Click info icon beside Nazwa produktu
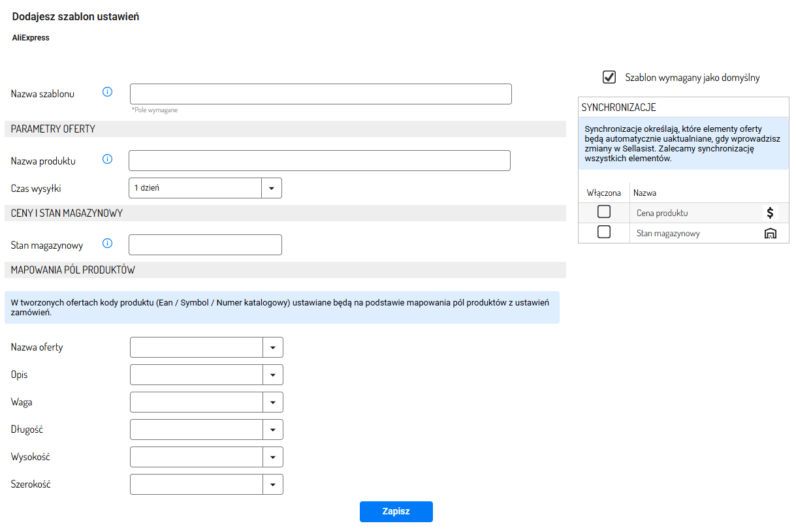Screen dimensions: 796x532 [108, 159]
